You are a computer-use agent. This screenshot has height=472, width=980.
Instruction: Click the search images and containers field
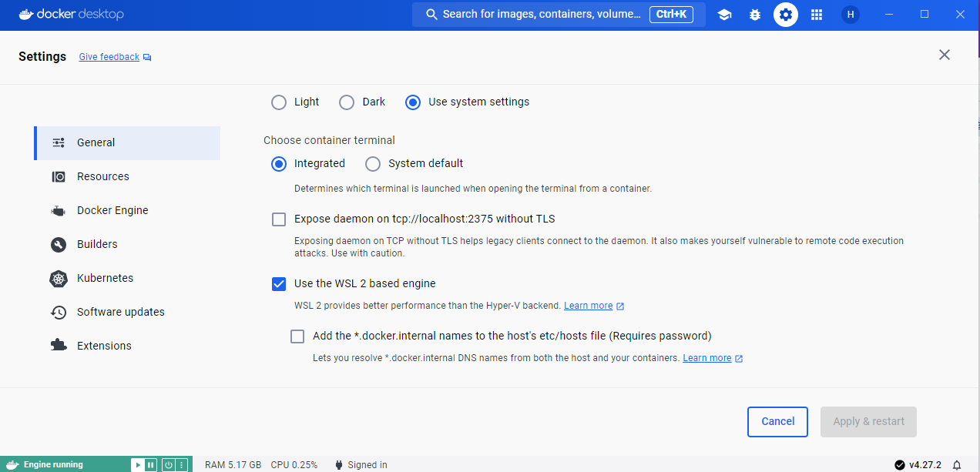[x=559, y=15]
